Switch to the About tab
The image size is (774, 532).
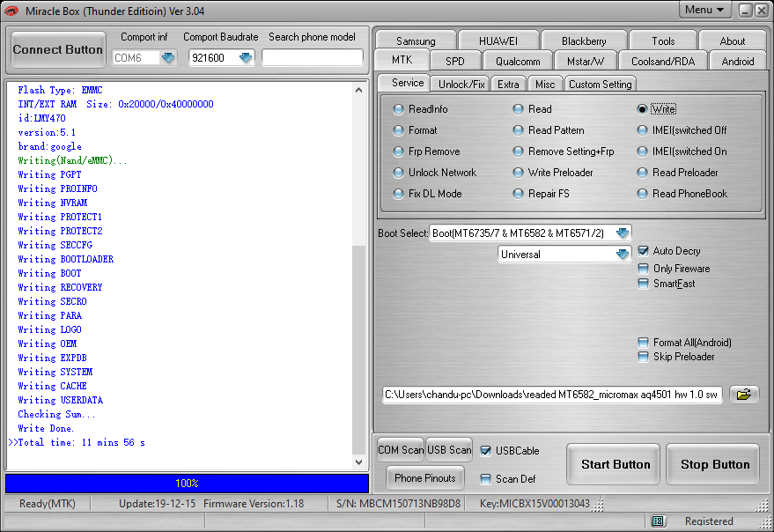coord(733,41)
